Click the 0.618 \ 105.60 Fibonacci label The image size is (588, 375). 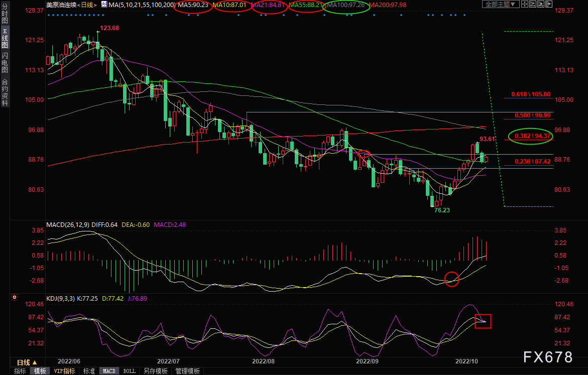[x=531, y=94]
